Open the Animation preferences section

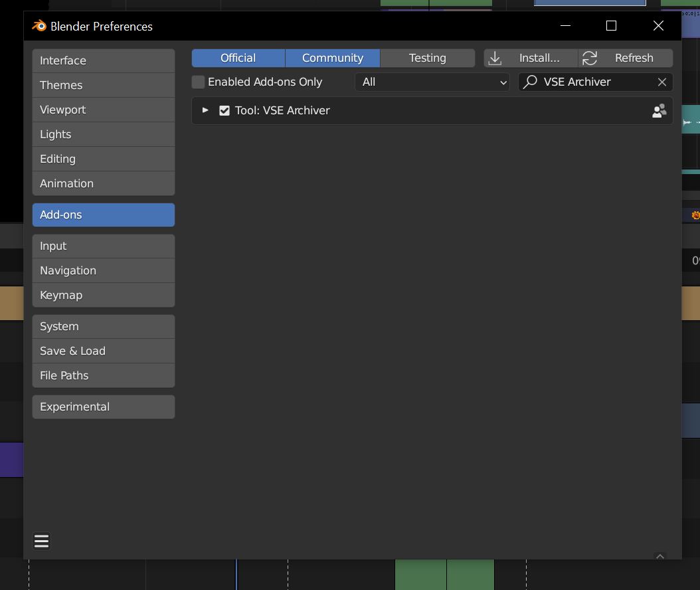pyautogui.click(x=103, y=183)
